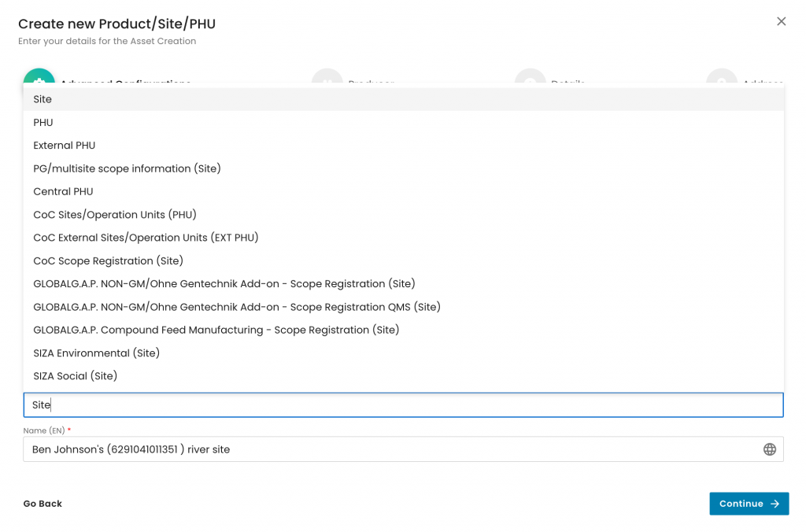Select 'CoC External Sites/Operation Units (EXT PHU)'

146,238
